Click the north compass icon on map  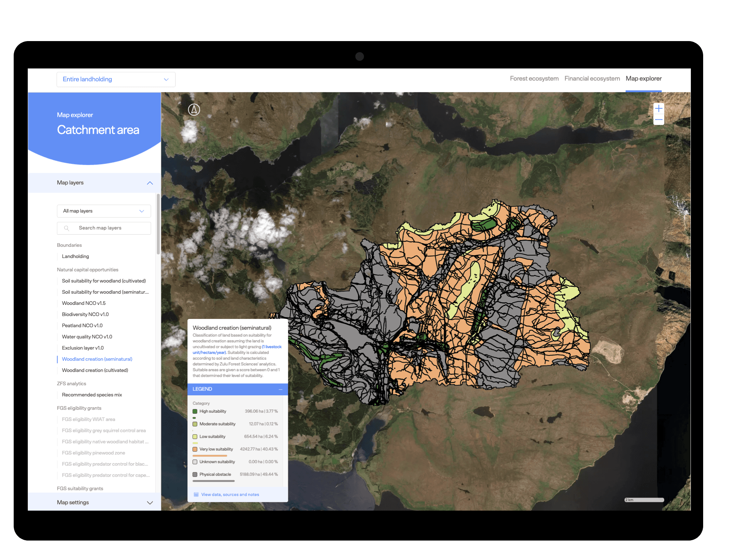point(194,110)
